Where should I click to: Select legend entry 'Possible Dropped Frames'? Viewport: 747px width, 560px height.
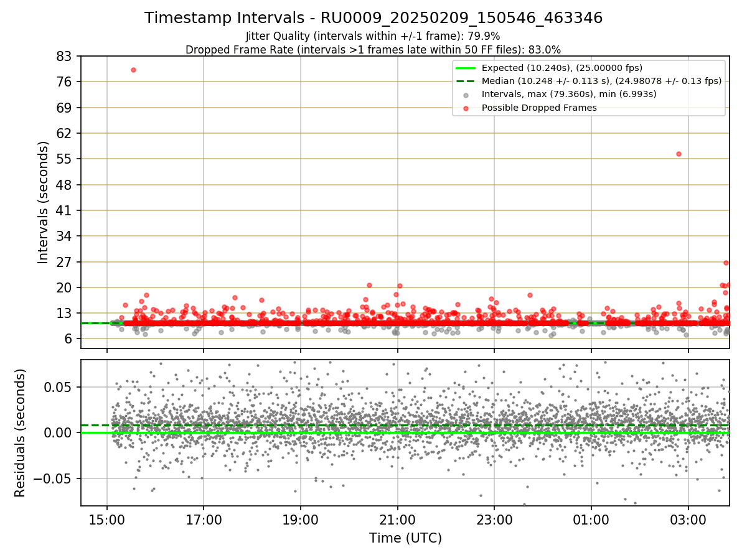tap(539, 108)
